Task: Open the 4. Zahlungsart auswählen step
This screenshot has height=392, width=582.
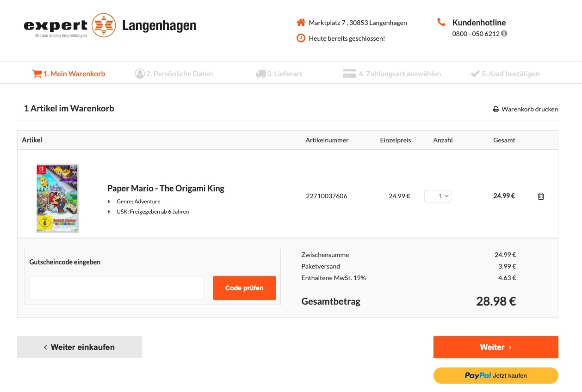Action: pos(392,73)
